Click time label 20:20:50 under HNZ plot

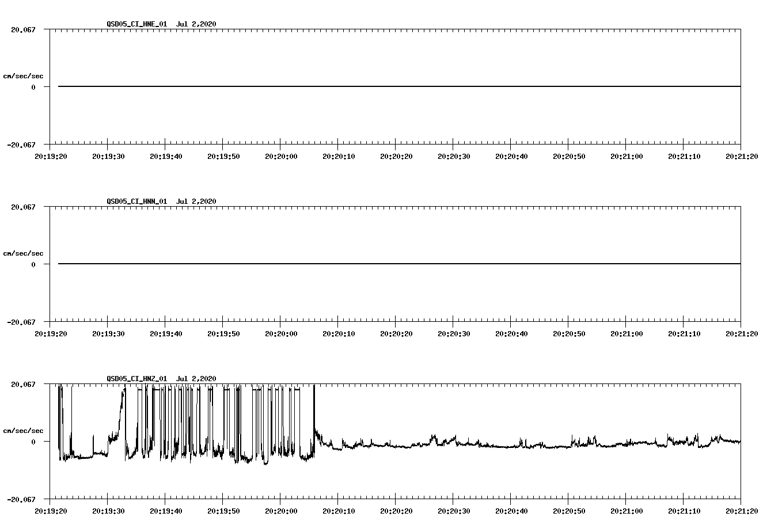pos(569,511)
